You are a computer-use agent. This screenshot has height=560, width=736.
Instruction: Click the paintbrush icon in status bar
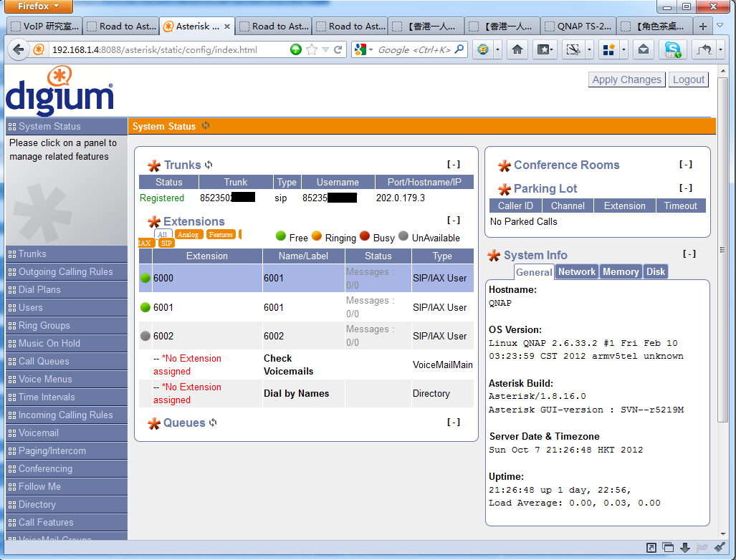(719, 547)
